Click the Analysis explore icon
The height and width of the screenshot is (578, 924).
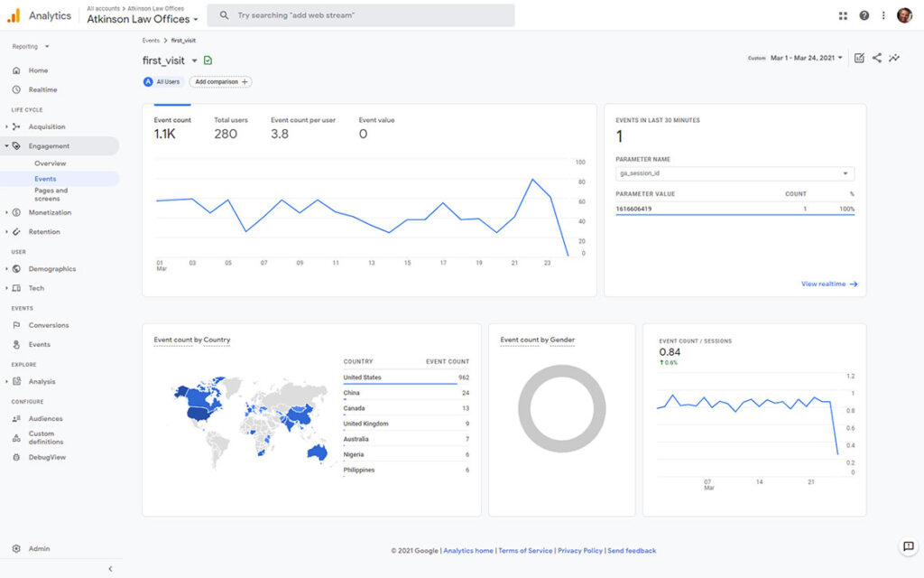point(16,382)
